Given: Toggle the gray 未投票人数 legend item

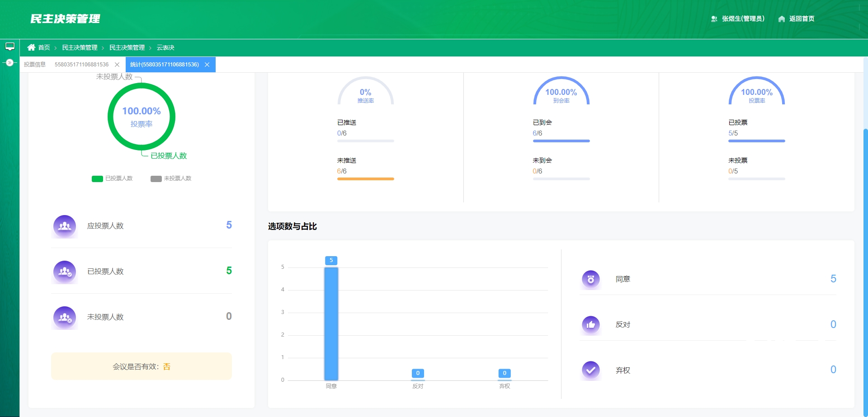Looking at the screenshot, I should coord(171,178).
